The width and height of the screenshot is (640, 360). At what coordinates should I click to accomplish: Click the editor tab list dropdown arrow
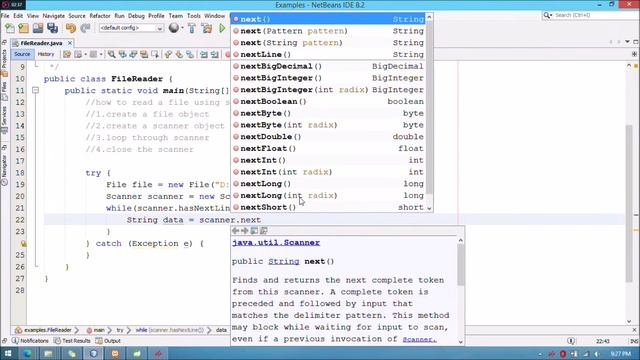point(627,42)
